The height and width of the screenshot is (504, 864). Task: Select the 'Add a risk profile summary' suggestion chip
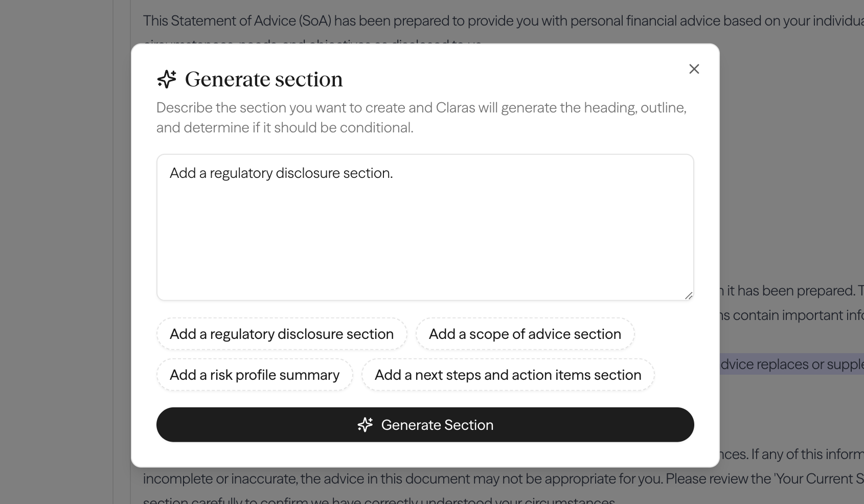click(254, 375)
